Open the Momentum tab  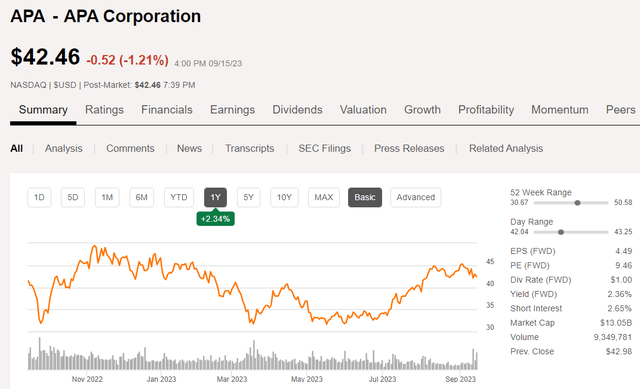click(560, 110)
